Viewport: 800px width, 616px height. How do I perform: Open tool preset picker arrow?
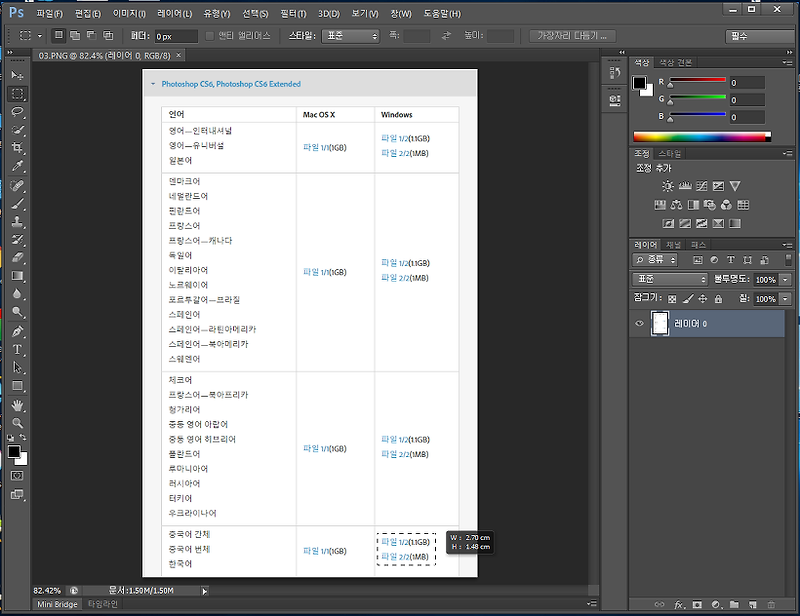(x=40, y=36)
